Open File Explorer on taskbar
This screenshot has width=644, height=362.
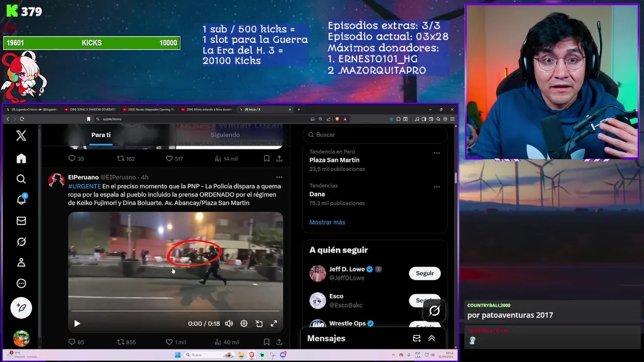[241, 355]
